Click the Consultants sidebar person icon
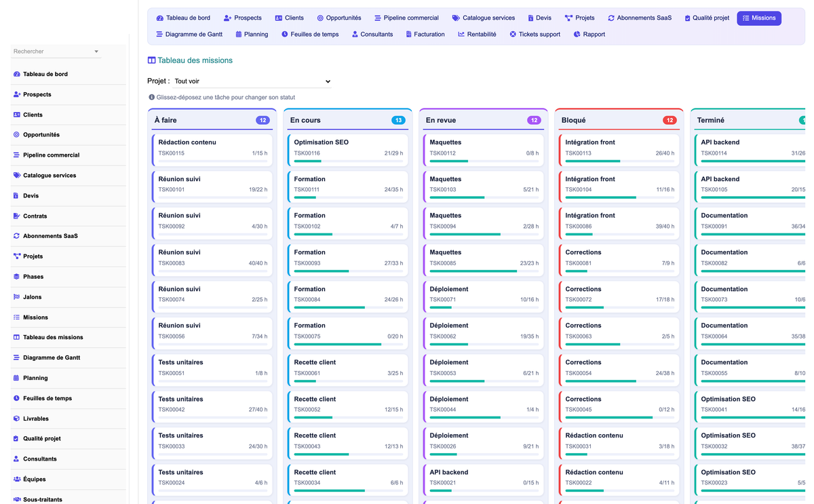The image size is (814, 504). (x=16, y=459)
